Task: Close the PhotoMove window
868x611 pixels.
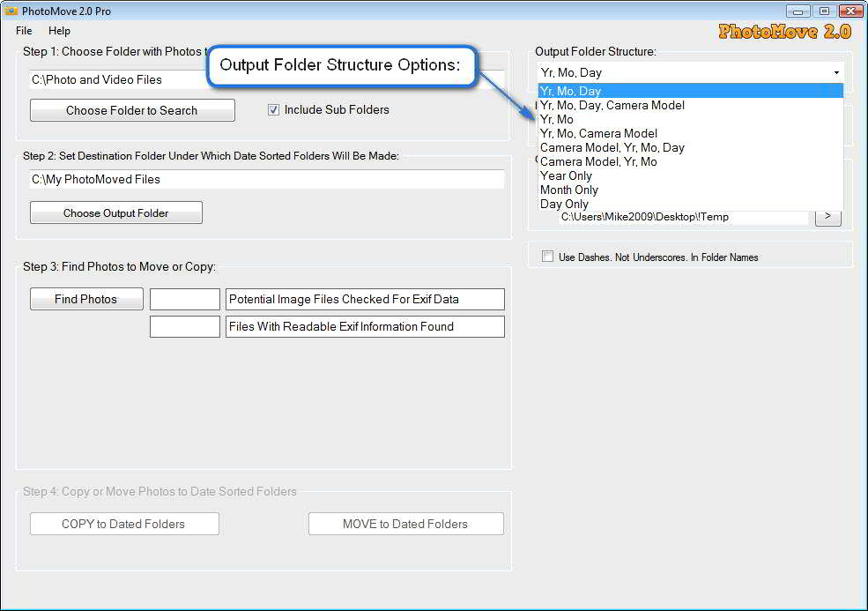Action: tap(850, 11)
